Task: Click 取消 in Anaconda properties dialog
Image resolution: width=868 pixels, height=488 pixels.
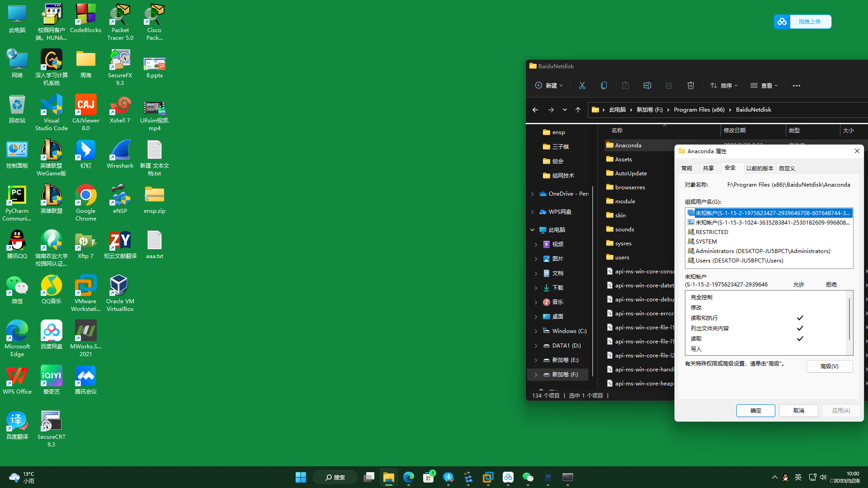Action: click(x=798, y=410)
